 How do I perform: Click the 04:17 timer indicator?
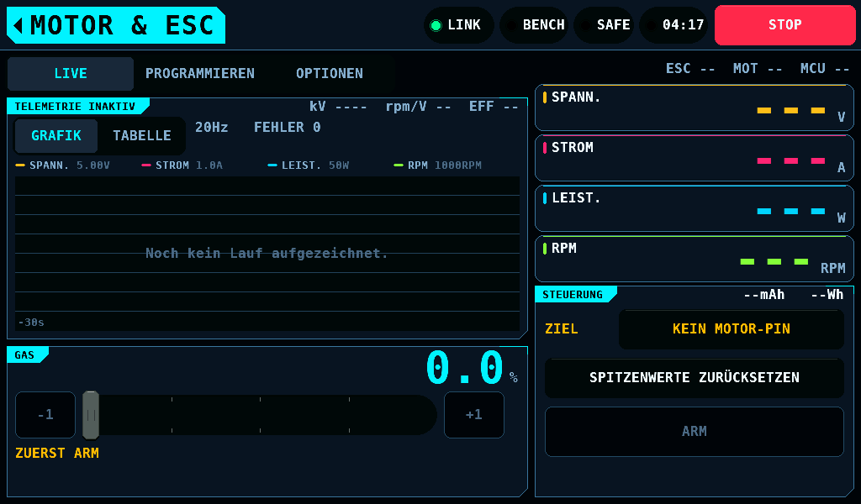673,25
